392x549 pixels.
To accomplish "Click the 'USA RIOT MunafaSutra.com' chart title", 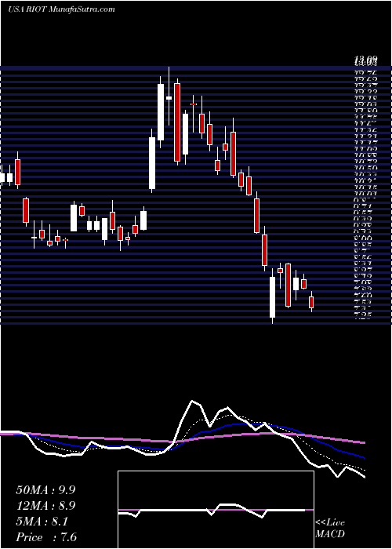I will pos(61,9).
